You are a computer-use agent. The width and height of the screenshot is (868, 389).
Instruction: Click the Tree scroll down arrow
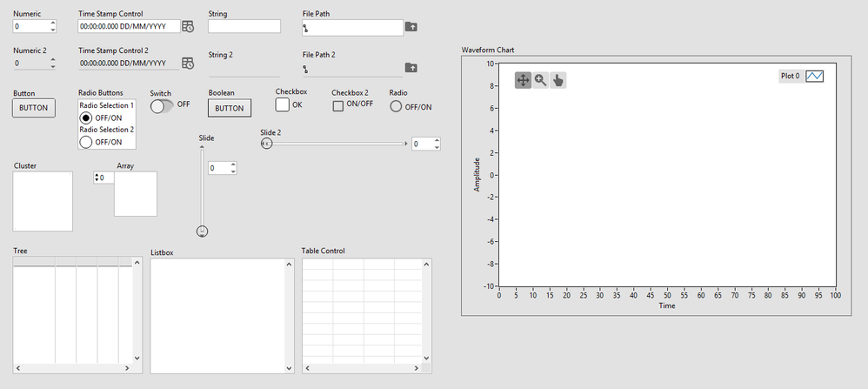[x=137, y=359]
